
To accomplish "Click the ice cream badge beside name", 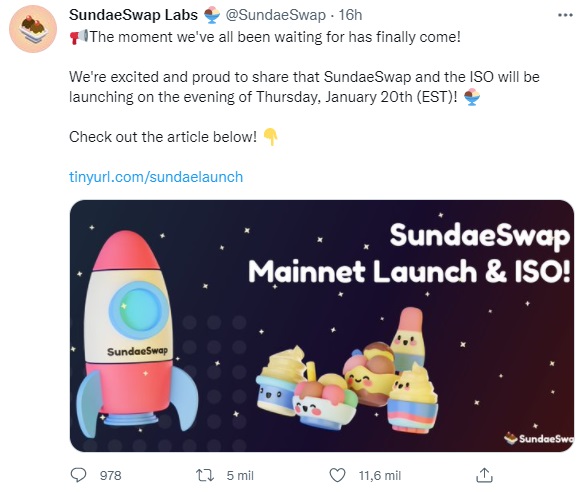I will pyautogui.click(x=212, y=15).
